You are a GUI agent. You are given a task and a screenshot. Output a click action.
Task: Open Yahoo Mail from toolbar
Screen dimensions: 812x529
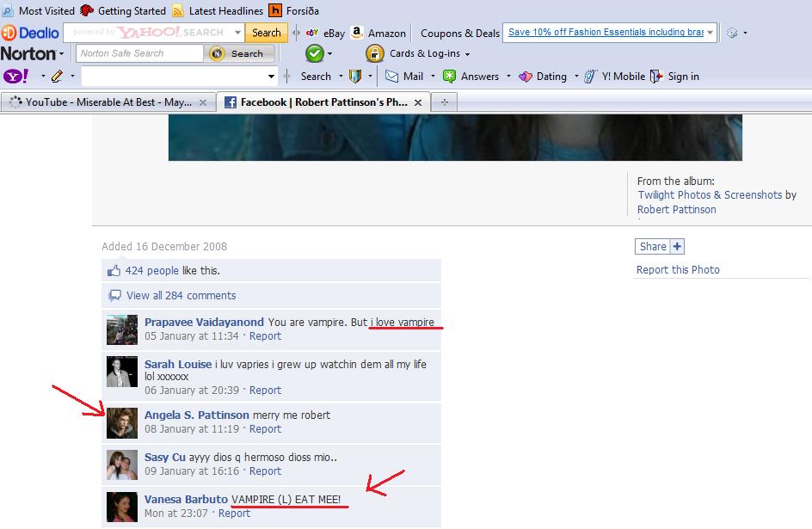point(404,77)
